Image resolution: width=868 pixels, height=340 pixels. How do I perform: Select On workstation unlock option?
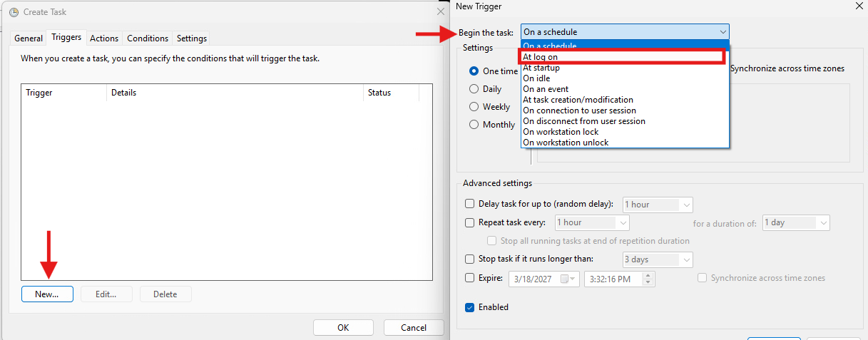pos(566,143)
